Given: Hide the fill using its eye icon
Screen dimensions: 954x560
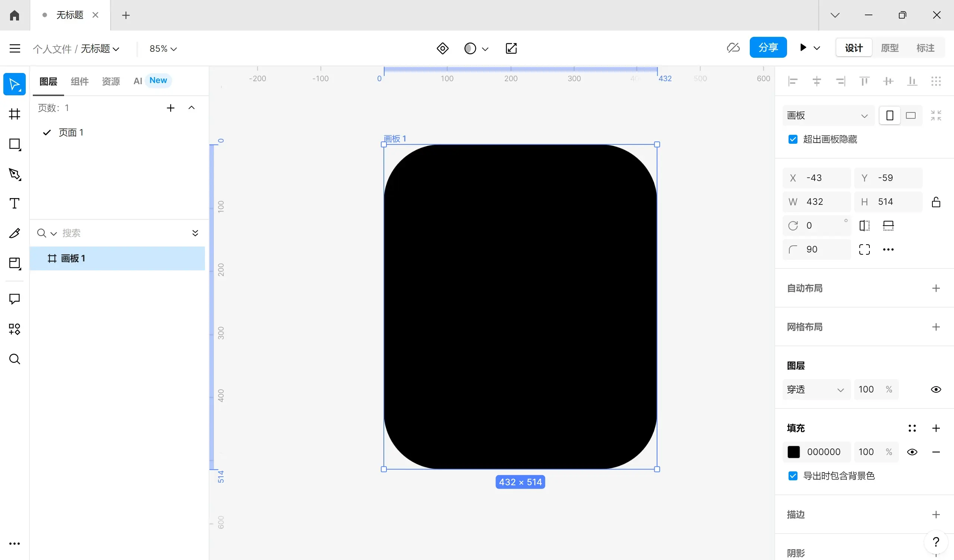Looking at the screenshot, I should click(912, 452).
